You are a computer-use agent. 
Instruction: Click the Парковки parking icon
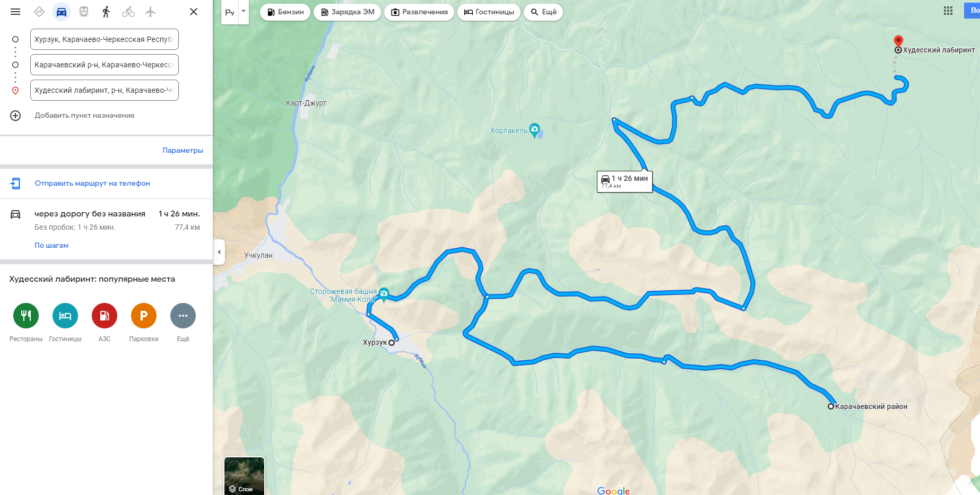(144, 316)
